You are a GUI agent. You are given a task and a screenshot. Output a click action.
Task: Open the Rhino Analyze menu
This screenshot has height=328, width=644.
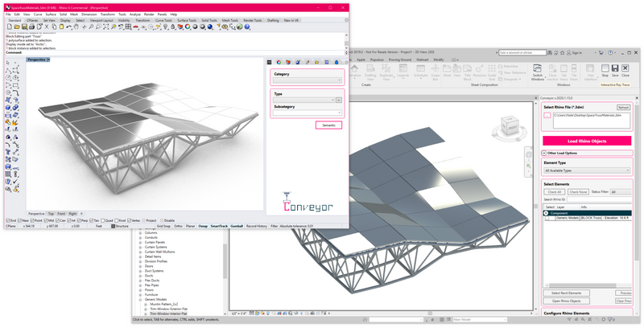point(134,14)
